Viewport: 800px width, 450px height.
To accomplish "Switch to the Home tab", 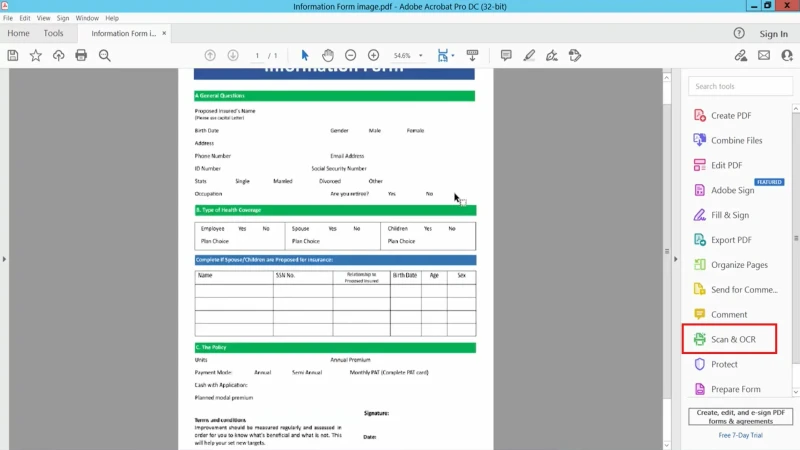I will pos(18,33).
